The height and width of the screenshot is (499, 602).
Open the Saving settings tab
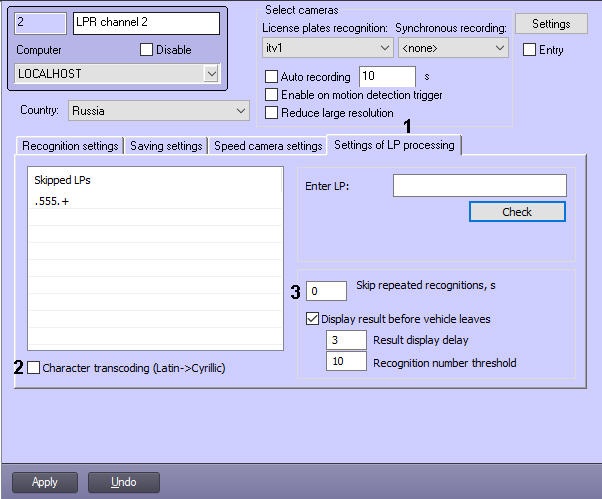(166, 146)
